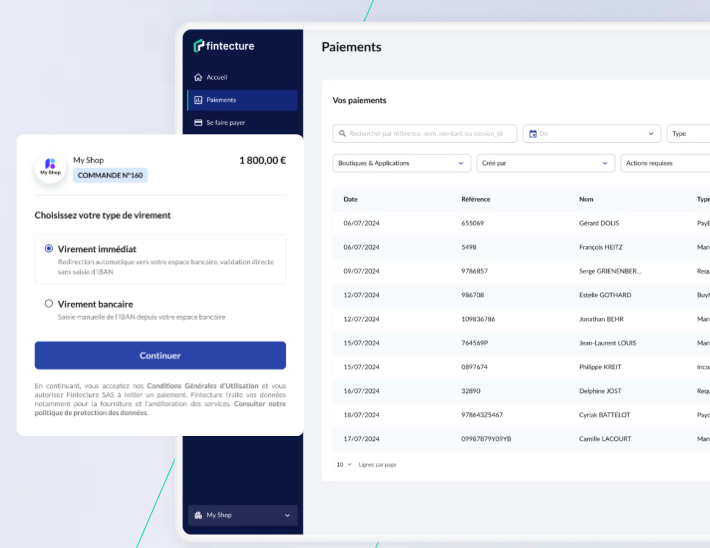Click the calendar icon in date filter
Viewport: 710px width, 548px height.
(533, 133)
